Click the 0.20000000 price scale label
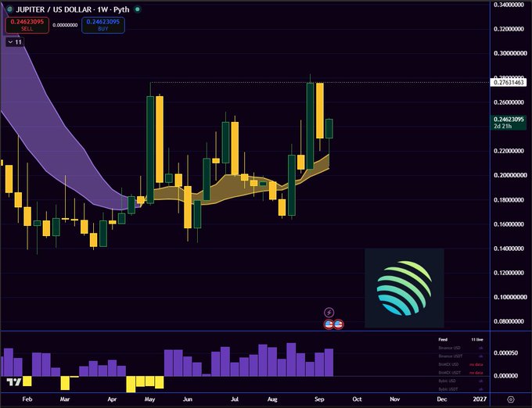 tap(510, 175)
